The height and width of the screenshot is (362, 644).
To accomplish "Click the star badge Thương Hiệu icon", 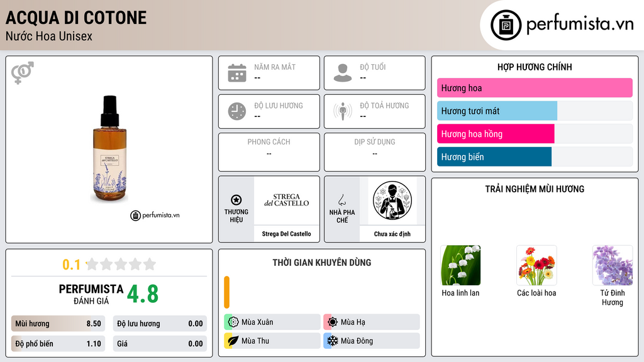I will pyautogui.click(x=236, y=200).
